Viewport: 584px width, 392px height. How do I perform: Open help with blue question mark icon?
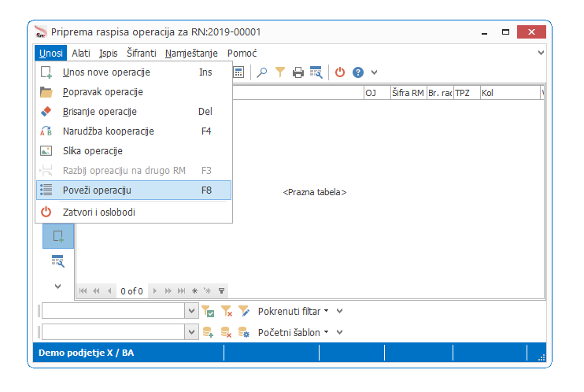click(x=358, y=72)
